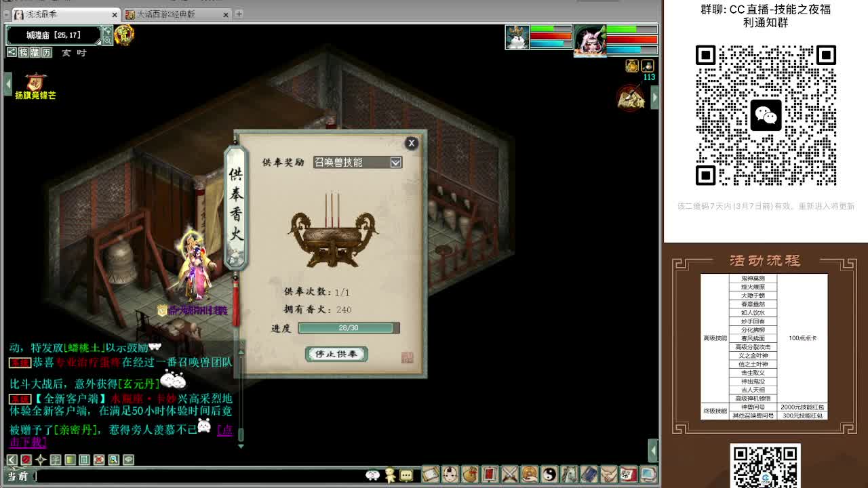Click the 停止供奉 button
Viewport: 868px width, 488px height.
pyautogui.click(x=336, y=354)
